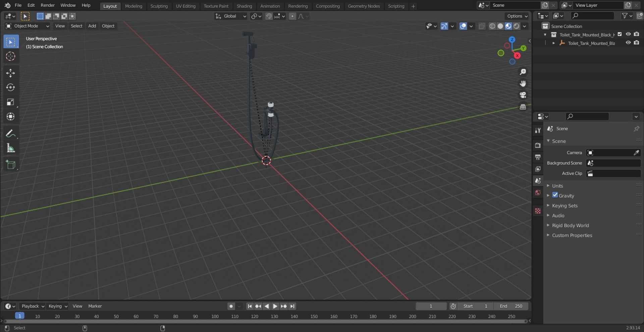Open the Texture properties tab
This screenshot has width=644, height=332.
click(538, 211)
